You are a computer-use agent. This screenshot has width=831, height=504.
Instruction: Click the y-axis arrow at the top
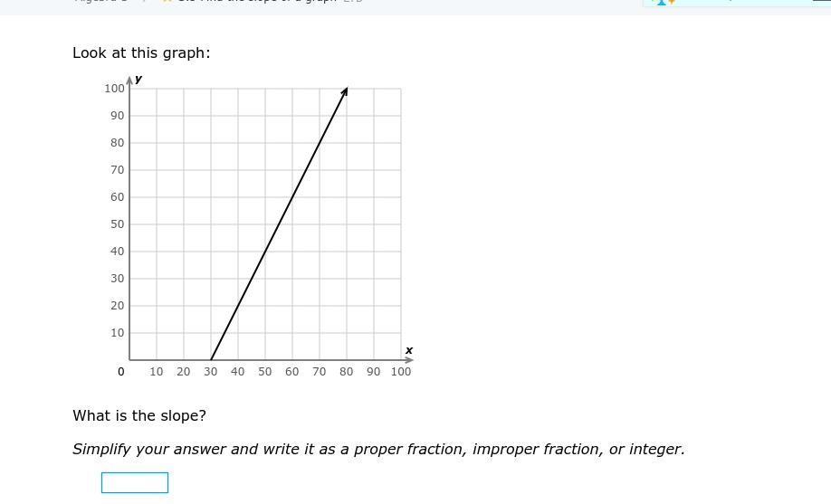click(129, 81)
